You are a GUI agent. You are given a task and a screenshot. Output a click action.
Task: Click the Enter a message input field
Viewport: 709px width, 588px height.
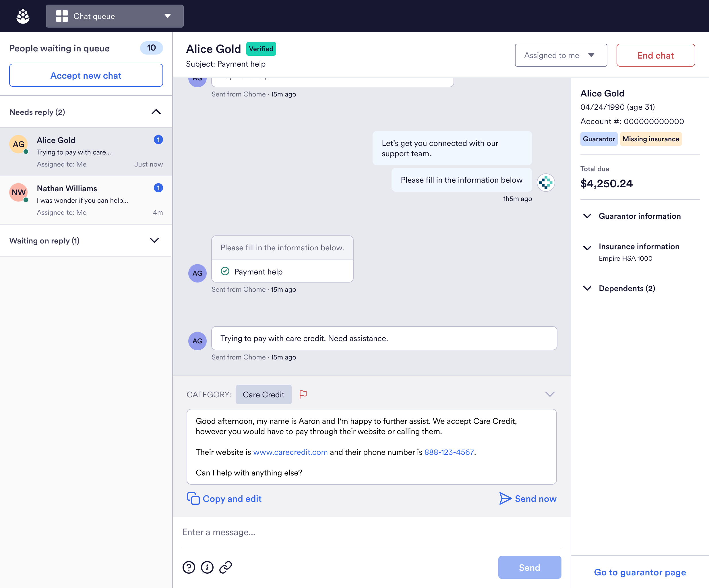point(371,532)
